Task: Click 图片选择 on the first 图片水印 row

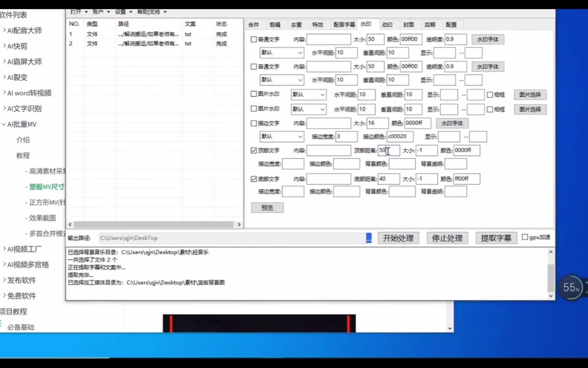Action: click(x=530, y=95)
